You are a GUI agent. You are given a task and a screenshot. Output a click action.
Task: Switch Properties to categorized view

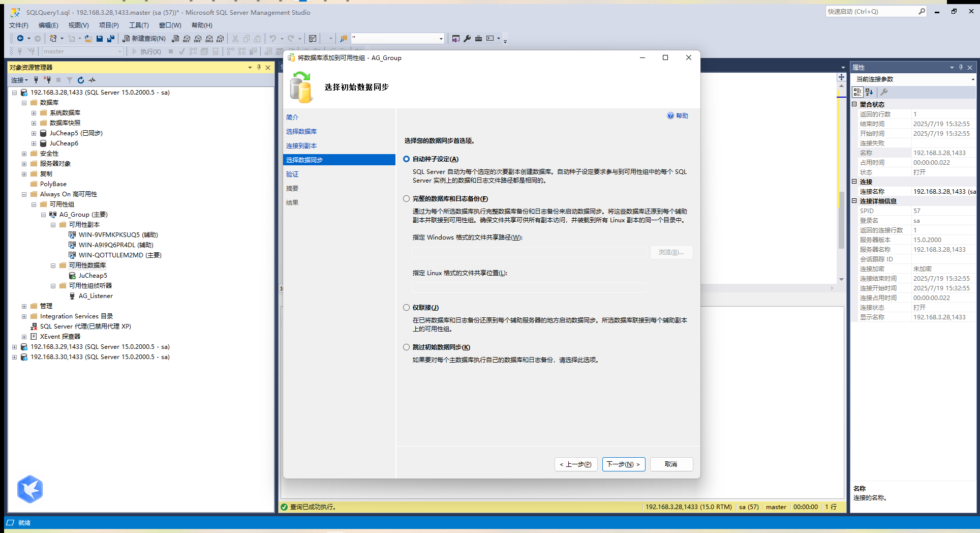[x=857, y=92]
